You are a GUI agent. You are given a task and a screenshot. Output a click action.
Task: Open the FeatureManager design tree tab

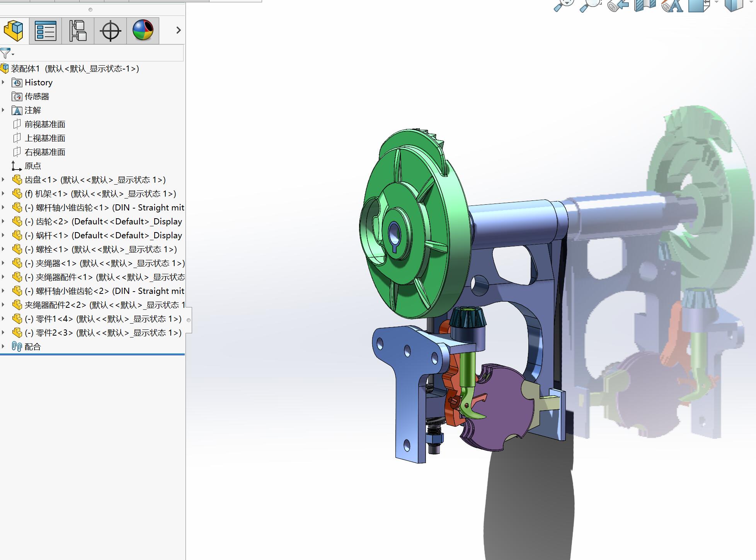(14, 31)
